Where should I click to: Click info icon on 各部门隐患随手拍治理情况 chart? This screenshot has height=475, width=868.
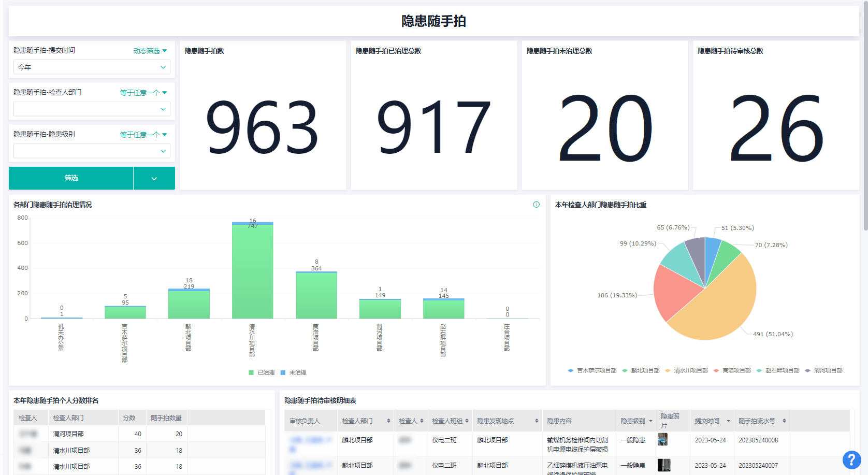pos(536,205)
